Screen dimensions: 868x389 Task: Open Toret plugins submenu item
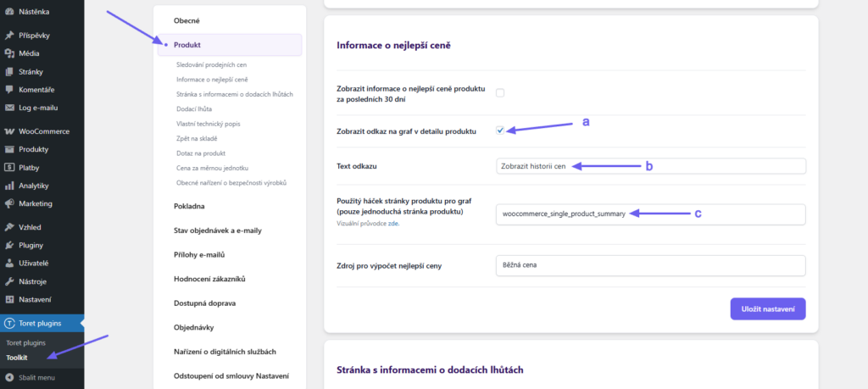coord(26,343)
